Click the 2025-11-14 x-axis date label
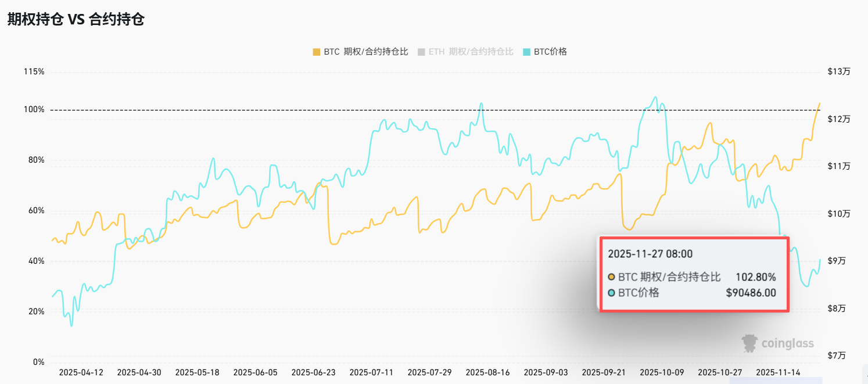The height and width of the screenshot is (384, 868). (x=779, y=372)
